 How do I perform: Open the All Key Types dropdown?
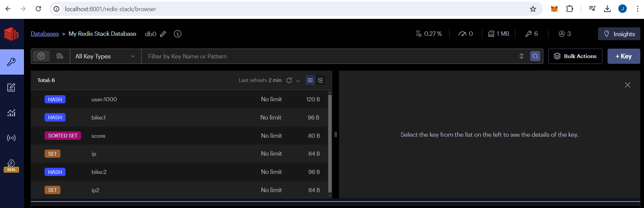point(105,56)
